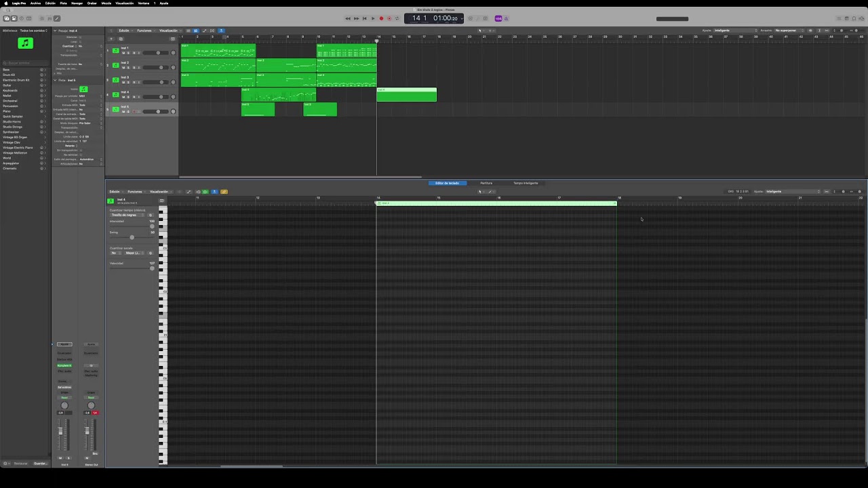Open the Ayuda menu

163,3
